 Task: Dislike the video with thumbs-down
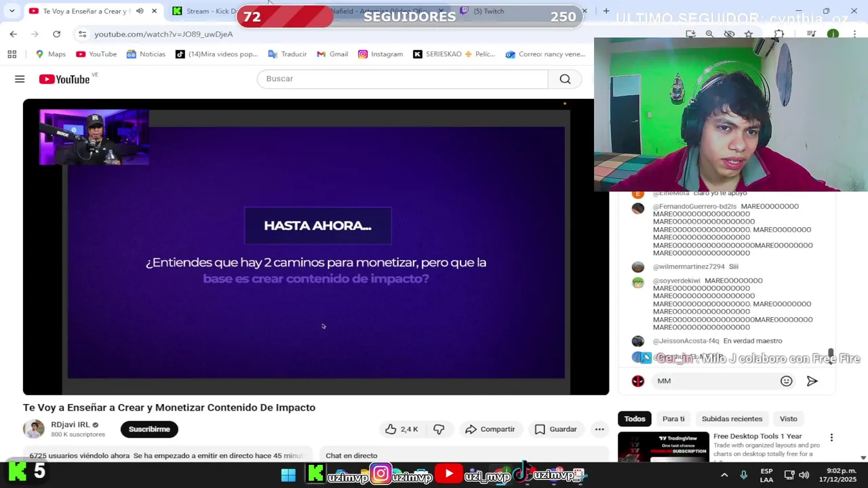pos(439,429)
